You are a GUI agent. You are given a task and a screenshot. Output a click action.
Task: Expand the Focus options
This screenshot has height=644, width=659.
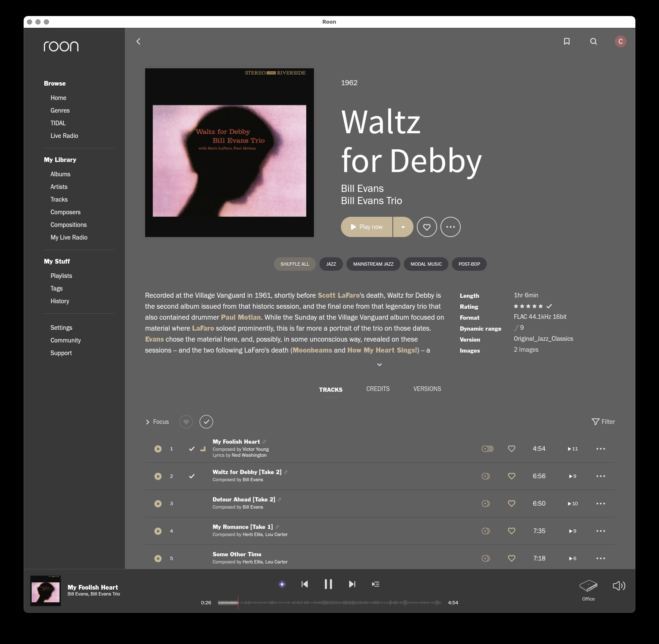[157, 422]
